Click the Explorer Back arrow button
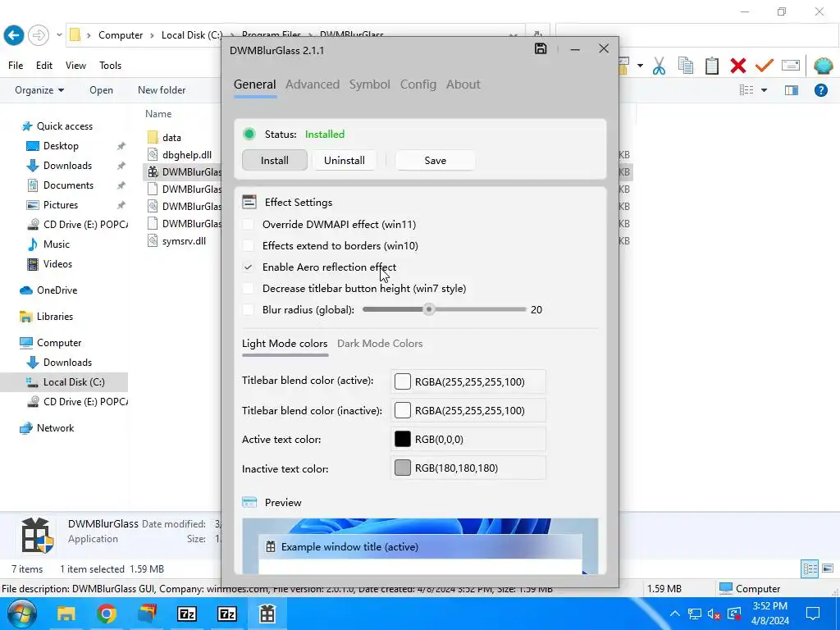Viewport: 840px width, 630px height. [x=14, y=35]
